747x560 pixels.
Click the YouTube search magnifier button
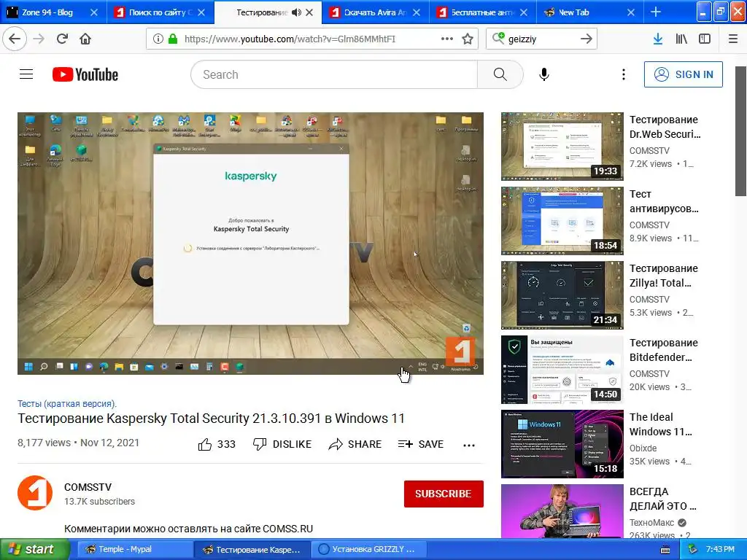(500, 74)
